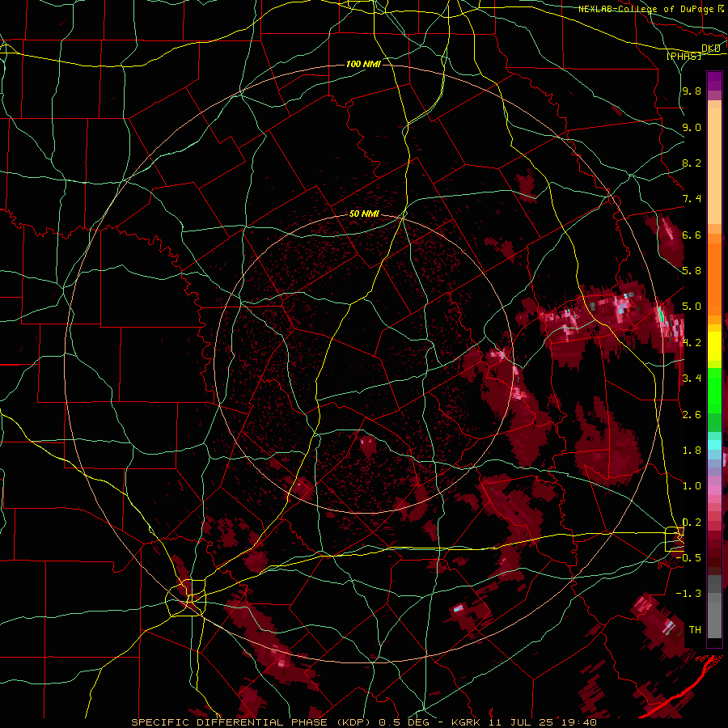Click the "11 JUL 25" date in the caption

click(x=522, y=722)
